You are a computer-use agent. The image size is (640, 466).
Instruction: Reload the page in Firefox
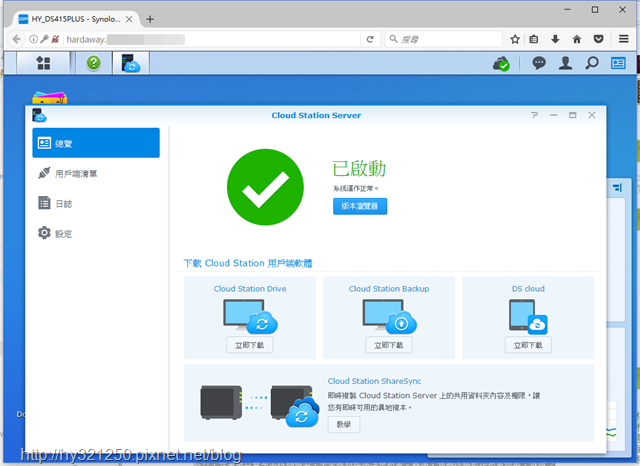(x=370, y=39)
